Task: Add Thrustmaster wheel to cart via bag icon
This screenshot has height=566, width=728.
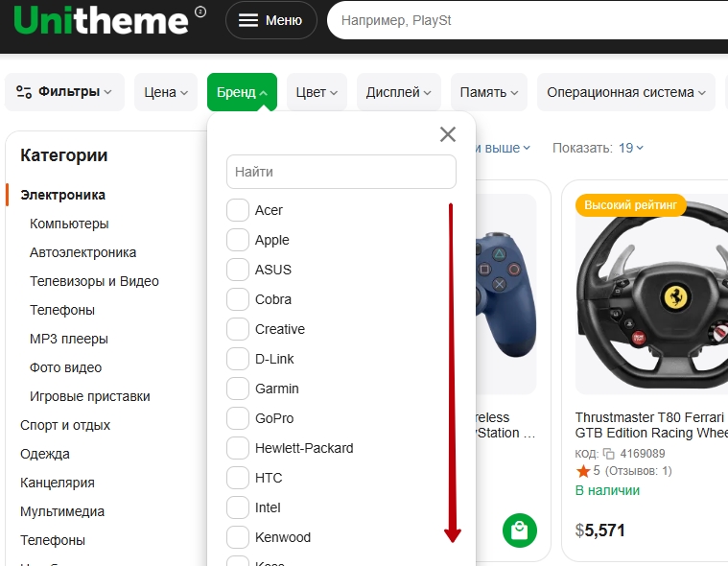Action: pyautogui.click(x=520, y=531)
